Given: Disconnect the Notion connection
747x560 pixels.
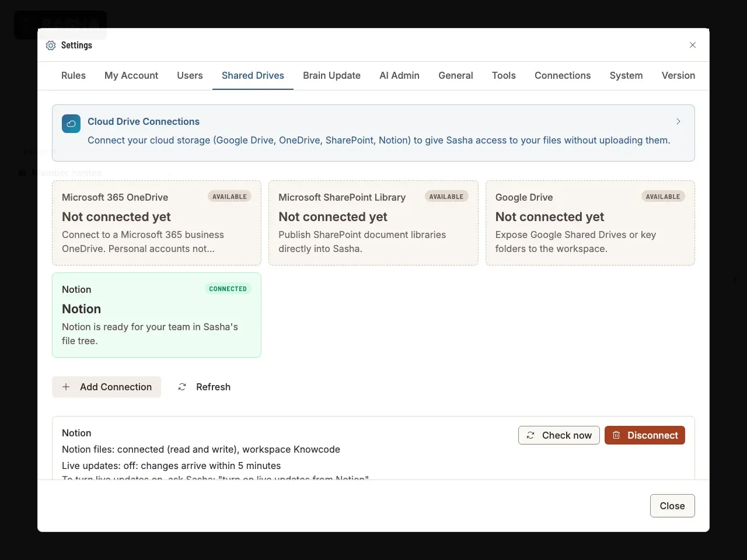Looking at the screenshot, I should click(x=645, y=435).
